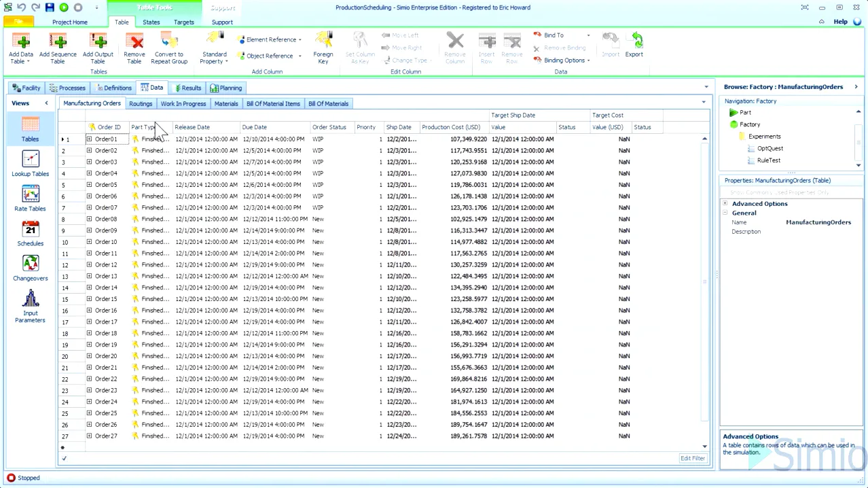Click the Name field value ManufacturingOrders
Viewport: 868px width, 488px height.
818,222
